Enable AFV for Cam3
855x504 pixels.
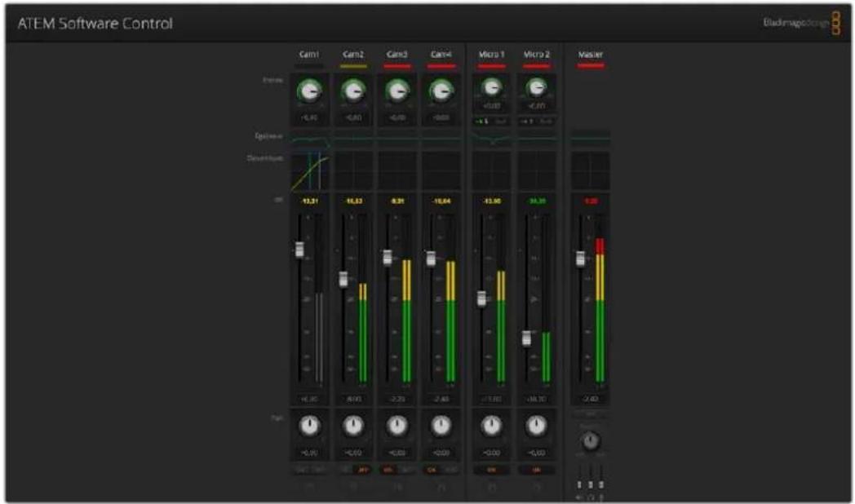pos(406,470)
